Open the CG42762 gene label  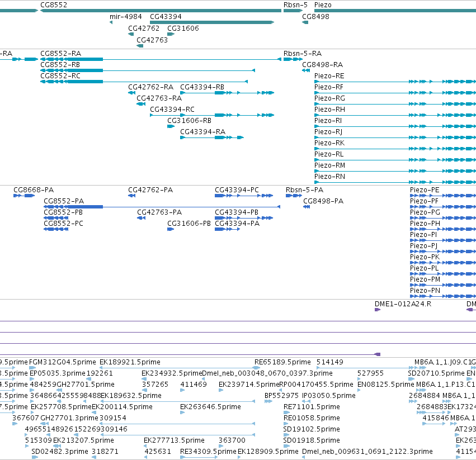click(144, 28)
